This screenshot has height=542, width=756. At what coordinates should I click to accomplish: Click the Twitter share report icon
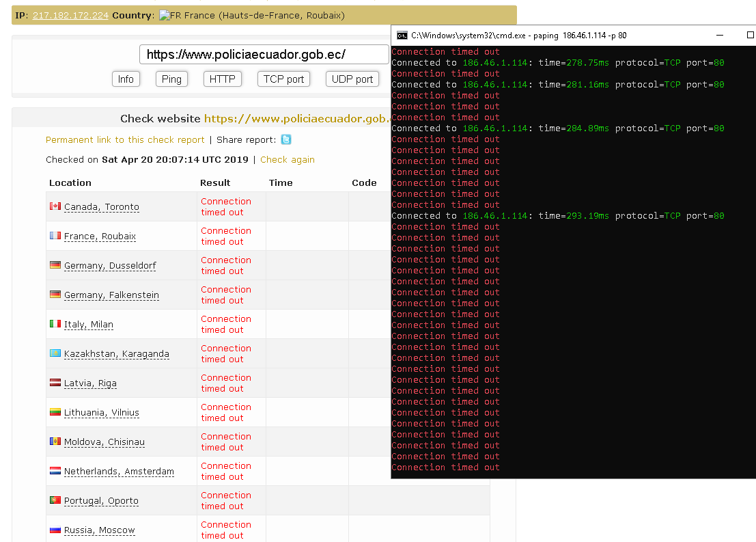click(x=286, y=139)
